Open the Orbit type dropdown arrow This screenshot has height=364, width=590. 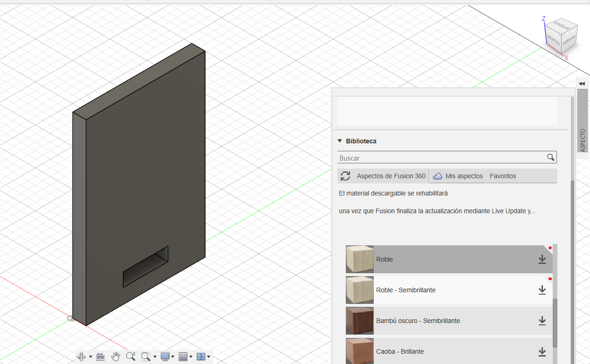(x=90, y=357)
